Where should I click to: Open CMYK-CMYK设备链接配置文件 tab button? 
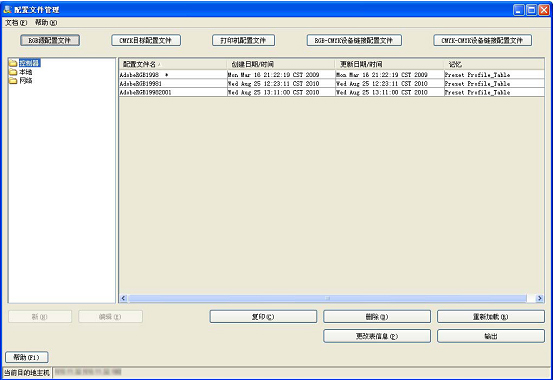click(x=482, y=40)
